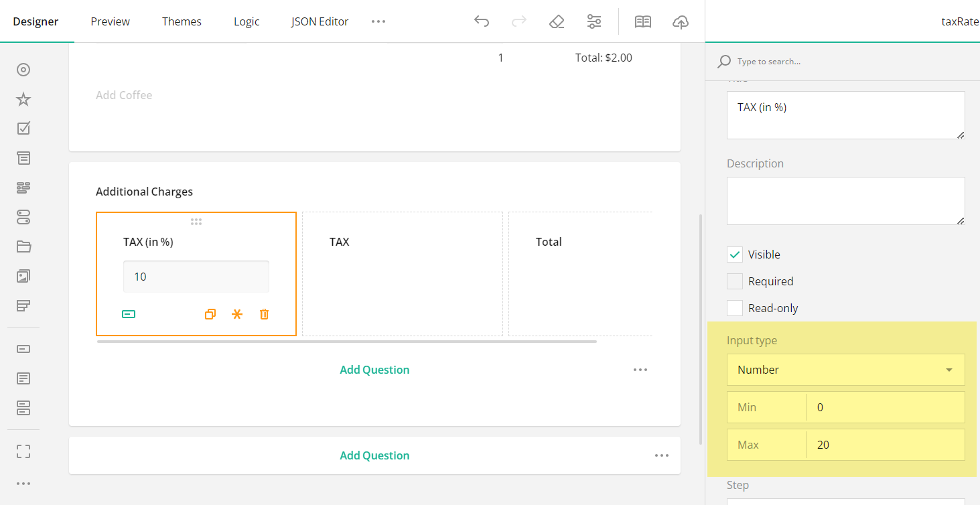Open the Input type dropdown
The image size is (980, 505).
point(845,369)
